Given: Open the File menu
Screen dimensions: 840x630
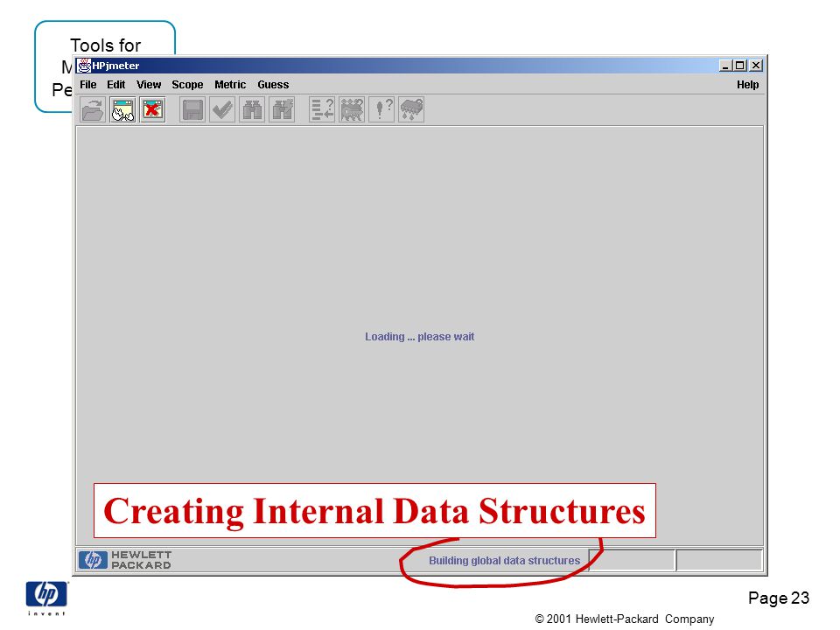Looking at the screenshot, I should pyautogui.click(x=87, y=85).
